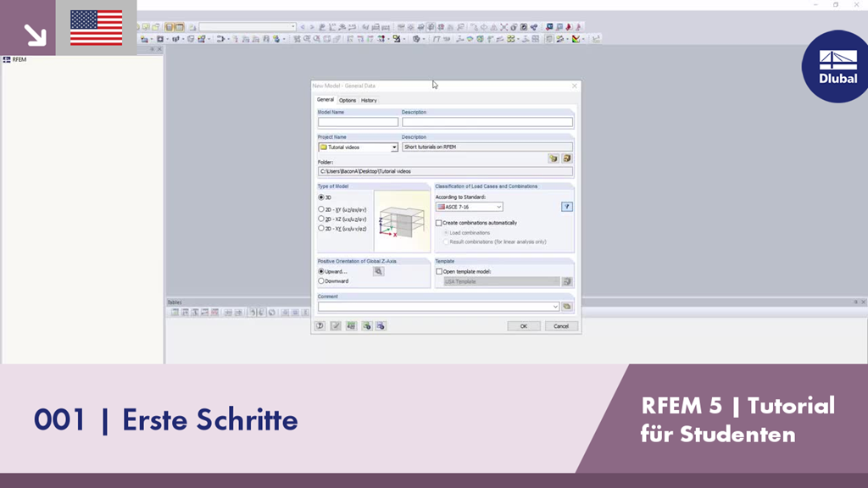Select 2D - XZ (ux/uz/φy) model type
868x488 pixels.
321,219
